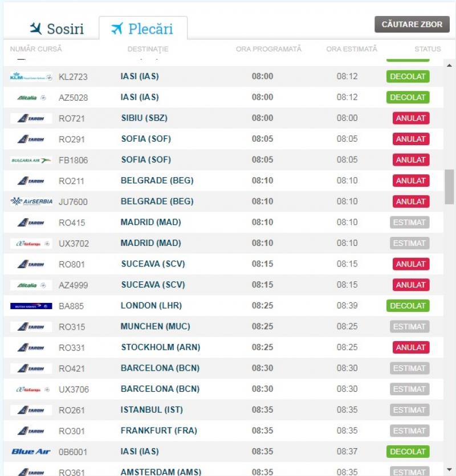Click the Tarom logo next to RO721
The image size is (456, 476).
click(x=31, y=118)
